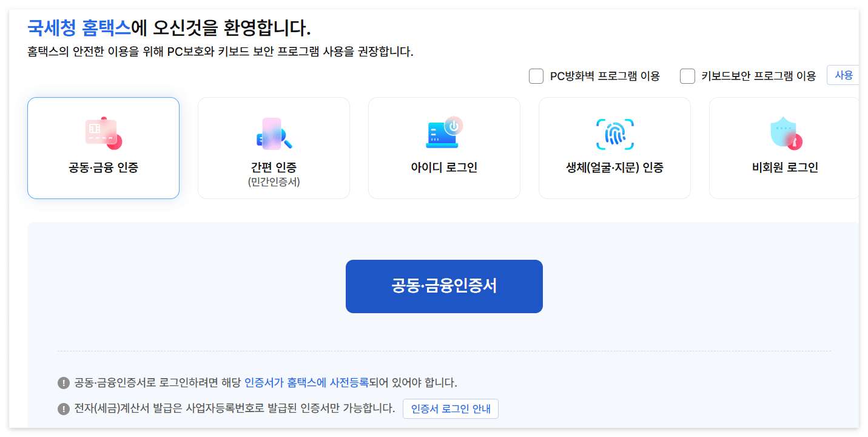This screenshot has height=437, width=868.
Task: Click the 전자(세금)계산서 발급은 사업자등록번호로 notice text
Action: point(235,408)
